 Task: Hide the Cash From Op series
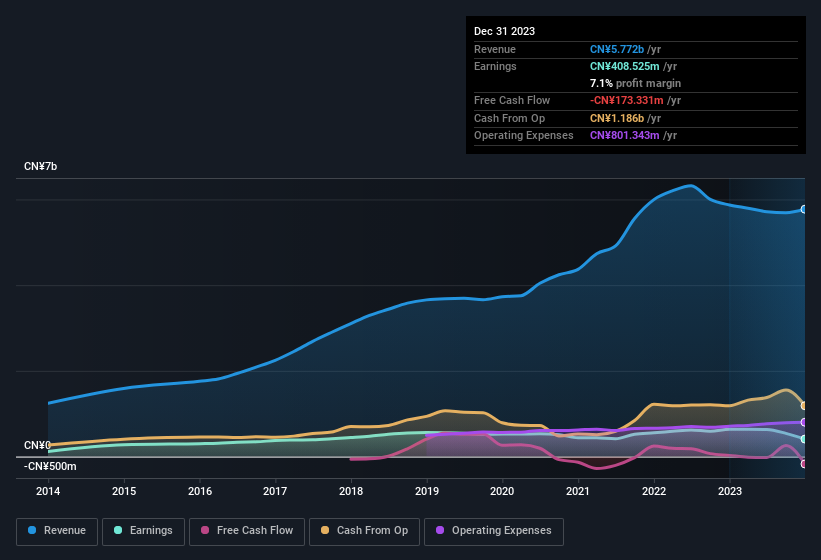pyautogui.click(x=364, y=531)
